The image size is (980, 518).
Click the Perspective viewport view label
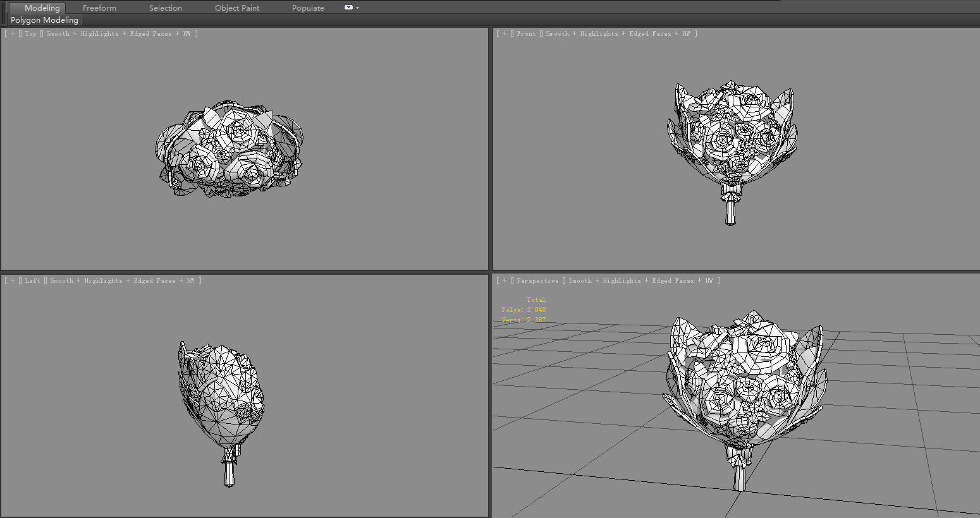(x=537, y=281)
